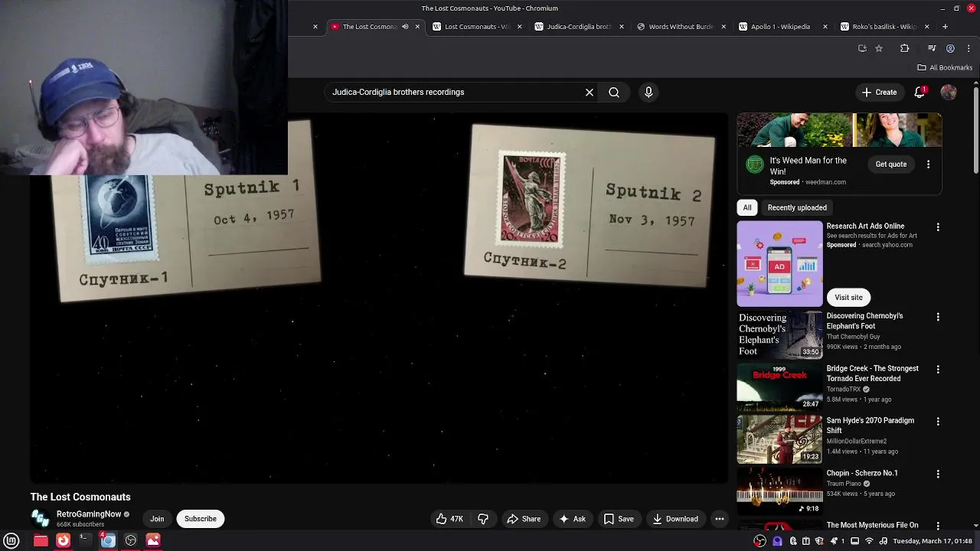Open YouTube notifications bell
Image resolution: width=980 pixels, height=551 pixels.
pyautogui.click(x=920, y=92)
